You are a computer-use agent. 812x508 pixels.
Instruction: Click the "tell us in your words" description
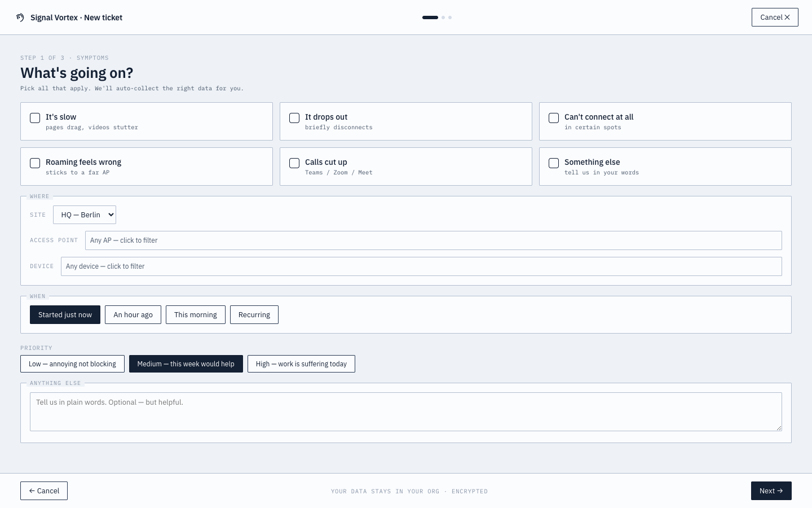tap(602, 173)
